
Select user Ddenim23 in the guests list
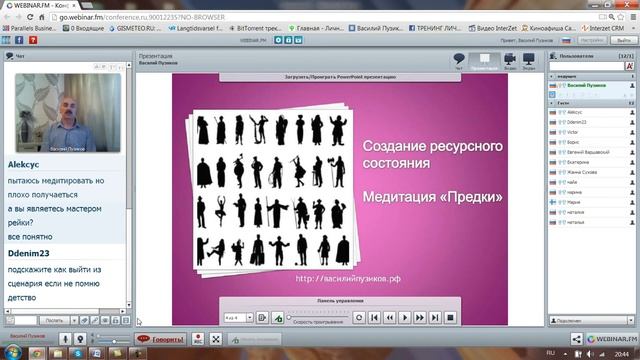coord(591,122)
